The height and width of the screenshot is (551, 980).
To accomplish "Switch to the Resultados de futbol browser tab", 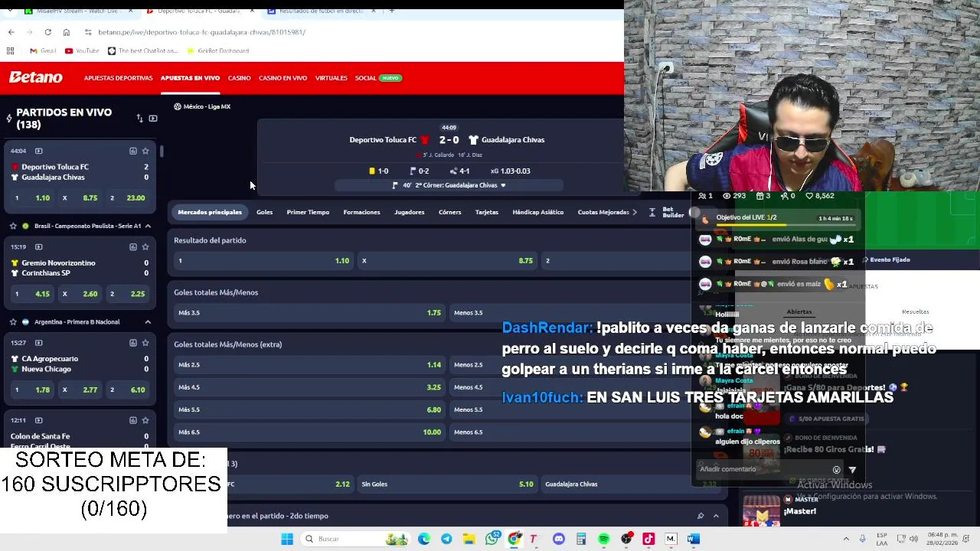I will pos(320,11).
